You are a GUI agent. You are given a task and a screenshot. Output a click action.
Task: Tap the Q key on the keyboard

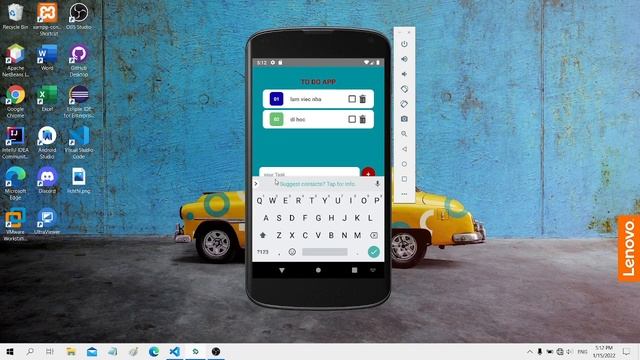tap(260, 201)
